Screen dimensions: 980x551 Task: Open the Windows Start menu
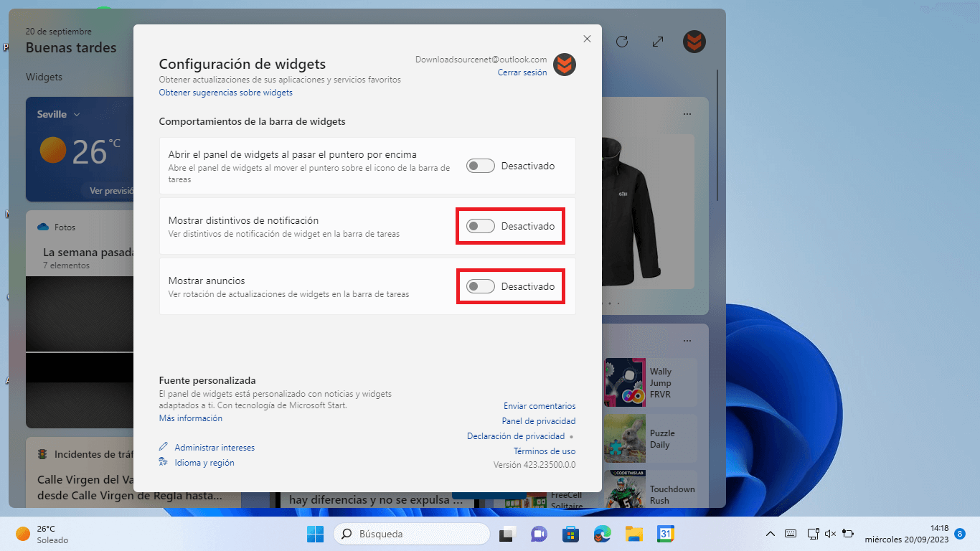pos(315,534)
